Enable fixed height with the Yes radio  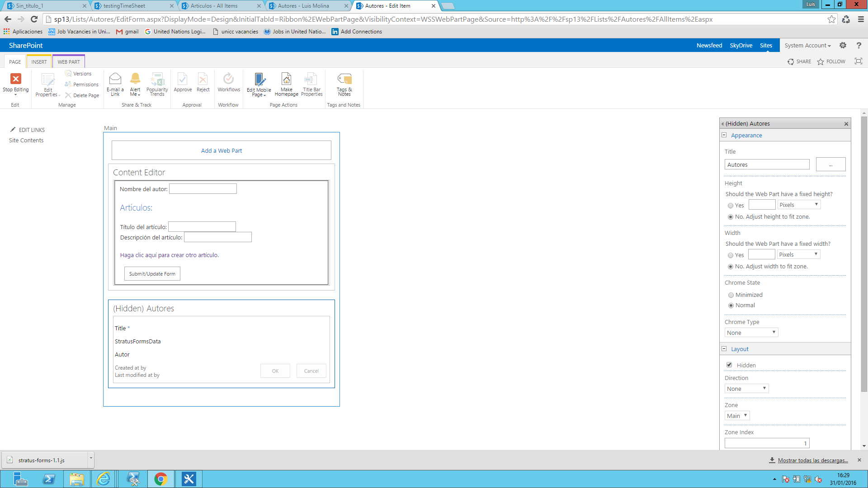click(x=731, y=205)
